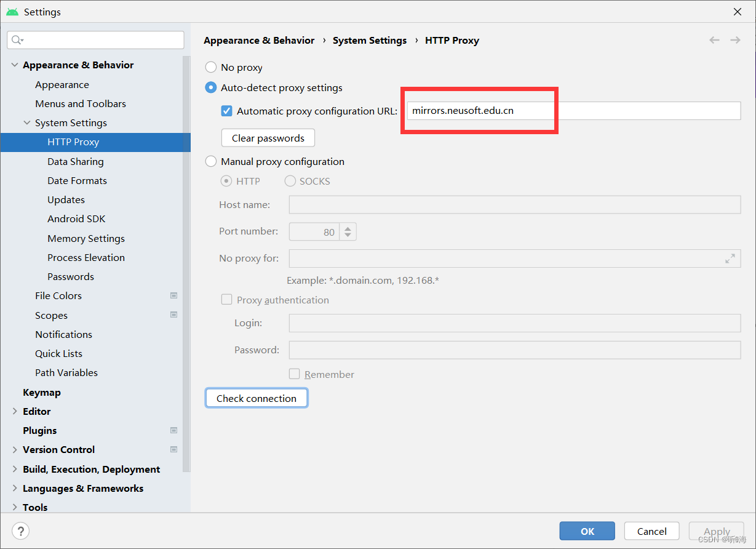Enable the Proxy authentication checkbox
Screen dimensions: 756x549
tap(226, 300)
